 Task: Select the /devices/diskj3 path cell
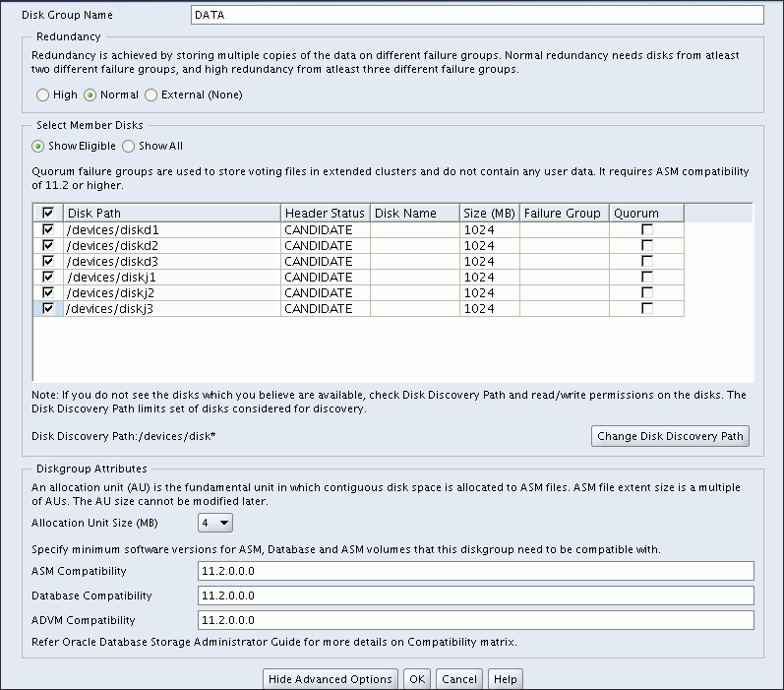172,308
